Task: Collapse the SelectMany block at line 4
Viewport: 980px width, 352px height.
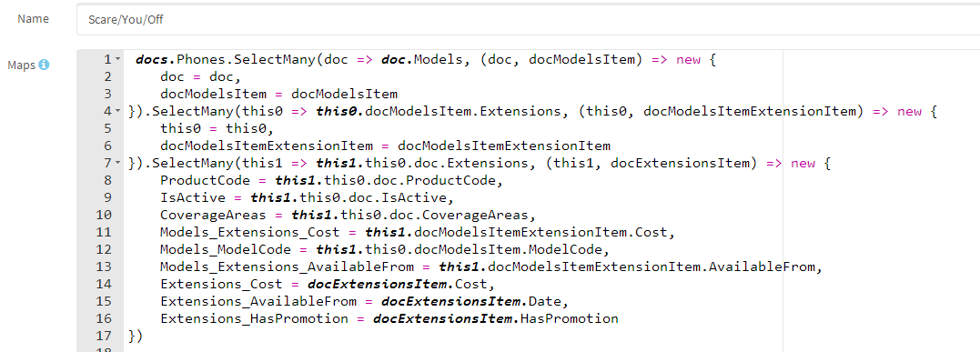Action: tap(118, 111)
